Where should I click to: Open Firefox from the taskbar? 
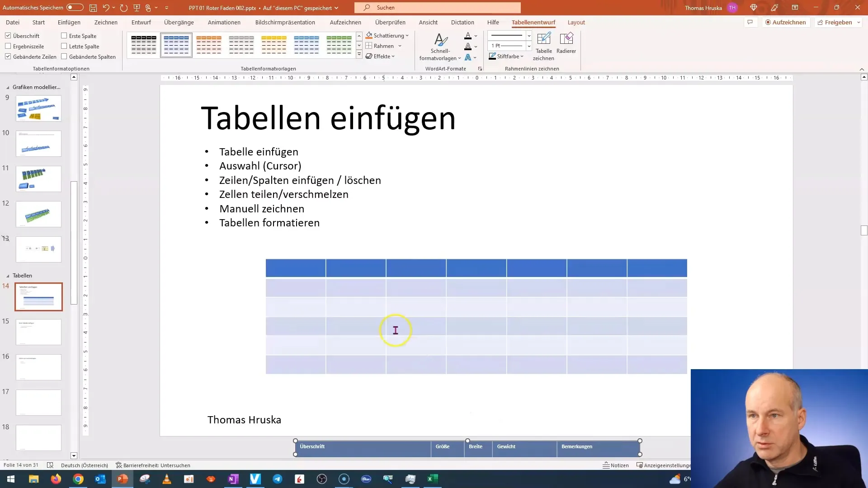pyautogui.click(x=56, y=479)
